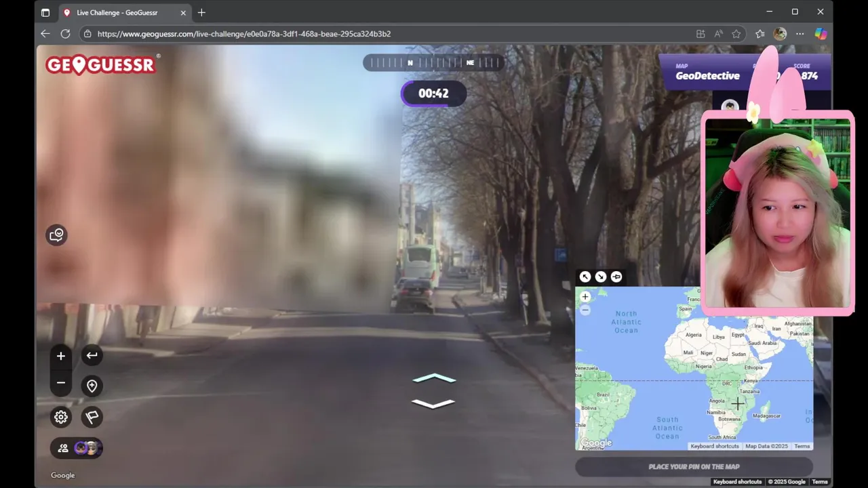868x488 pixels.
Task: Open split screen browser icon
Action: (701, 34)
